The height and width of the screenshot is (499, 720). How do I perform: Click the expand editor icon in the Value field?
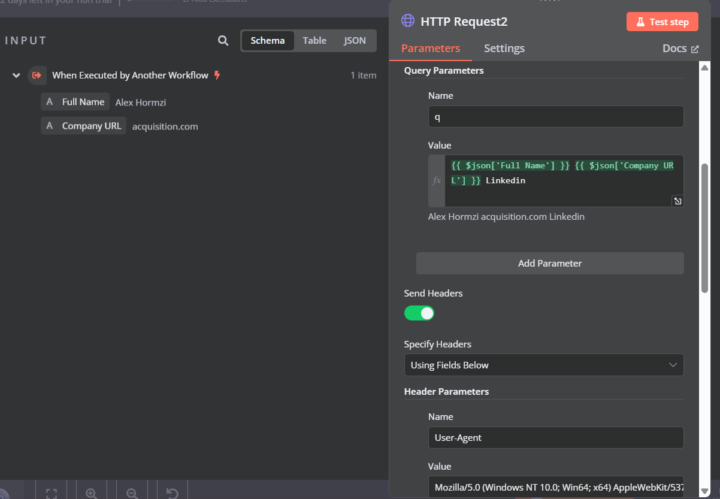click(x=677, y=201)
